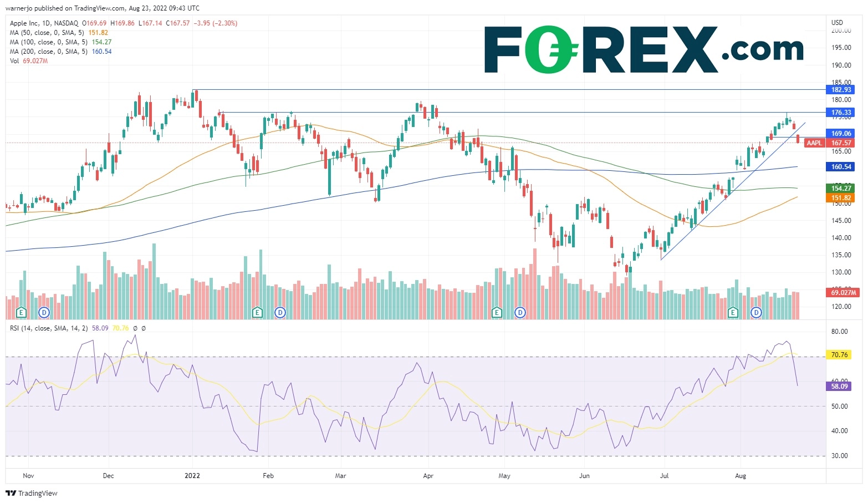
Task: Click the dividend D marker in August
Action: pyautogui.click(x=756, y=312)
